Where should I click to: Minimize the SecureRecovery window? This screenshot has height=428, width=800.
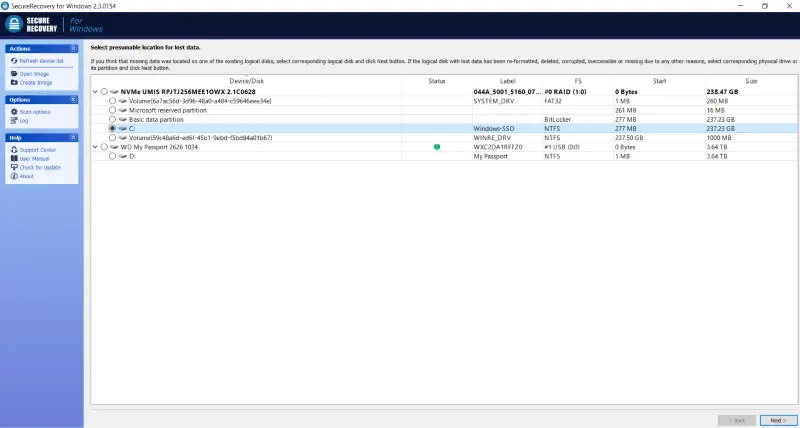(740, 6)
